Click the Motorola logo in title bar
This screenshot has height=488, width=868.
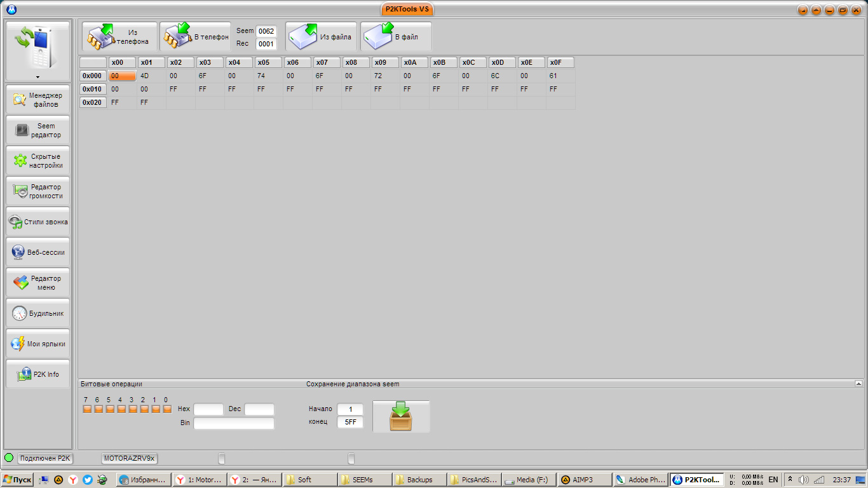pyautogui.click(x=11, y=10)
